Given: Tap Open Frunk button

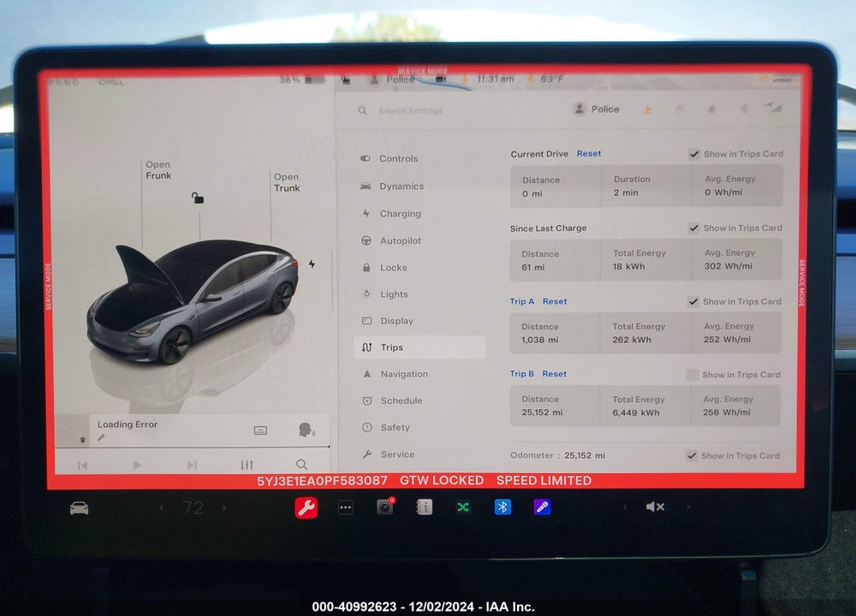Looking at the screenshot, I should pyautogui.click(x=158, y=169).
